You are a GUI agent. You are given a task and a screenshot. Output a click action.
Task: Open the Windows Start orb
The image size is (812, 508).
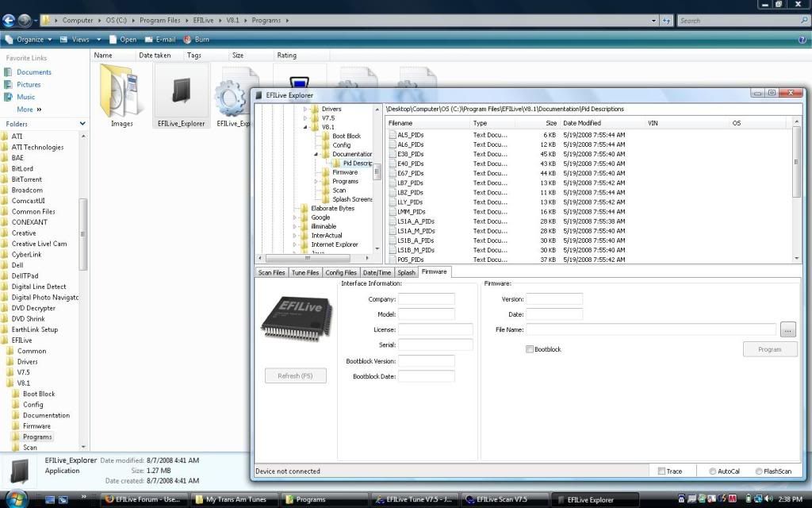pos(16,498)
